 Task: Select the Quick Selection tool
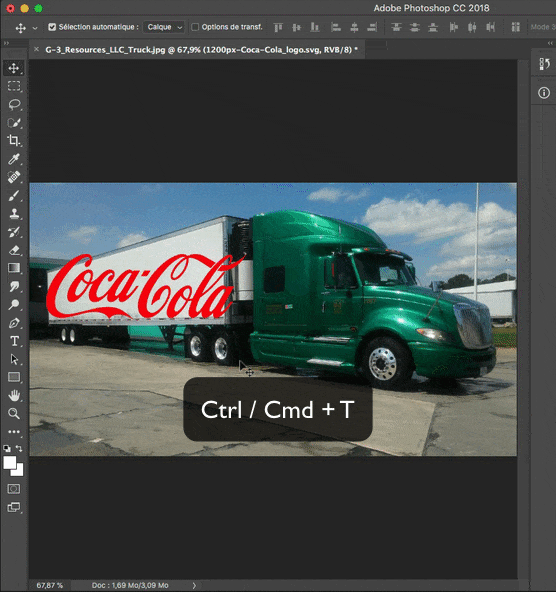(x=14, y=123)
